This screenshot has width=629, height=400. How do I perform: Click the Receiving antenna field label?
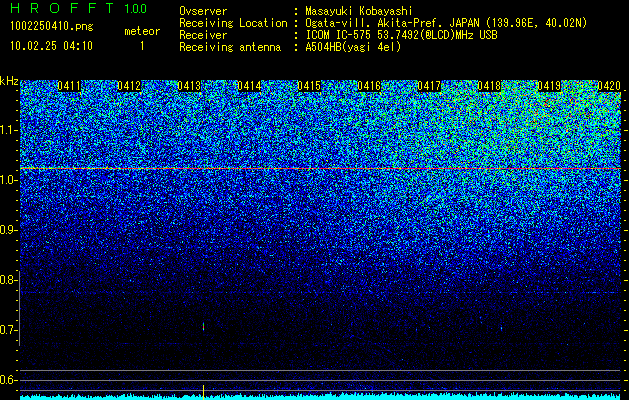pos(230,47)
